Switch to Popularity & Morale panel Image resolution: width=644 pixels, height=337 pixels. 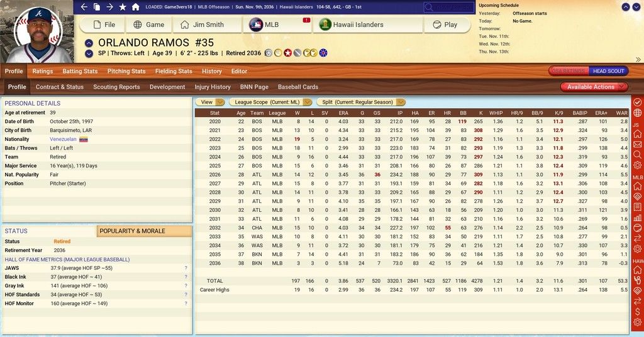tap(144, 231)
